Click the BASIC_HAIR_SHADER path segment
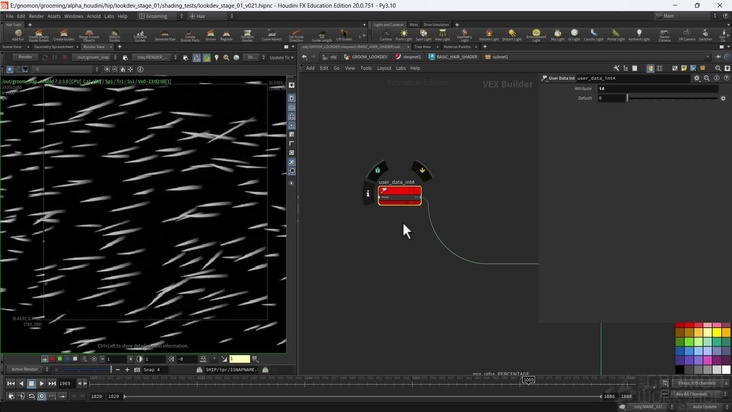Viewport: 732px width, 412px height. click(452, 57)
